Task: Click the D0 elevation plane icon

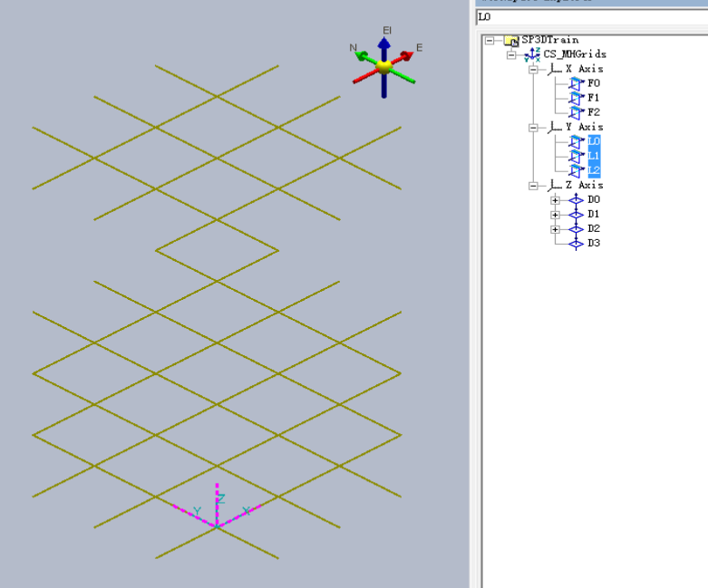Action: click(577, 199)
